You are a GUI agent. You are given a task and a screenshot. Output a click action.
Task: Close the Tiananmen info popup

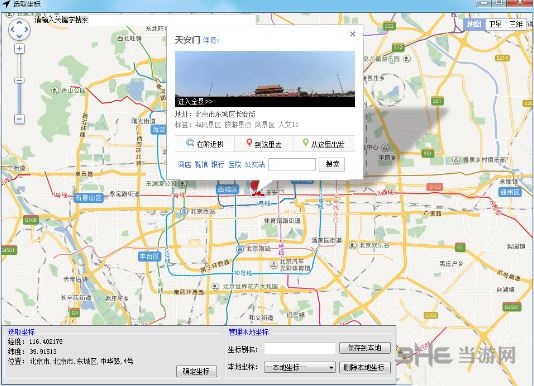352,34
